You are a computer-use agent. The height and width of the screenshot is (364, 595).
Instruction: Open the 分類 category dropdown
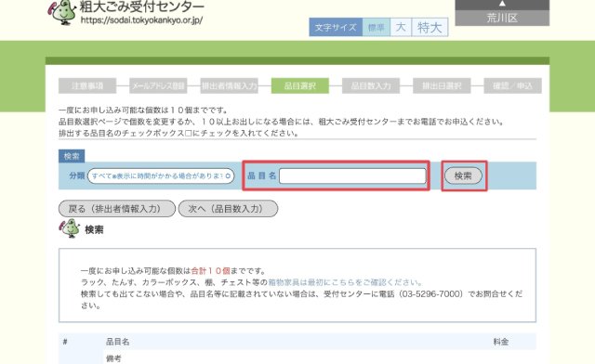(x=161, y=175)
